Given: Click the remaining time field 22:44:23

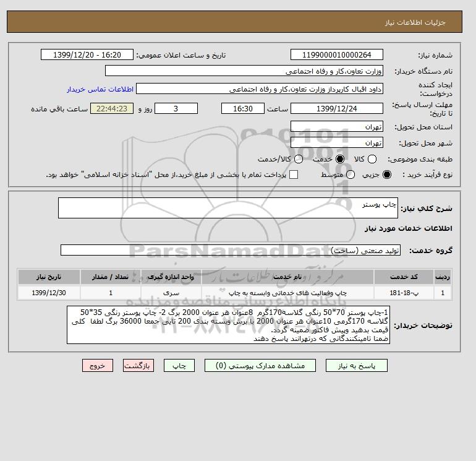Looking at the screenshot, I should (x=112, y=108).
